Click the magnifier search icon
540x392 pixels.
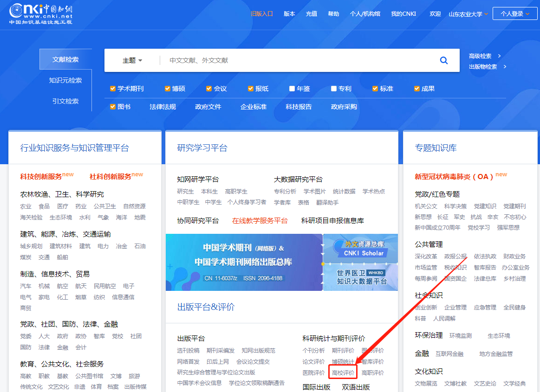pos(443,60)
